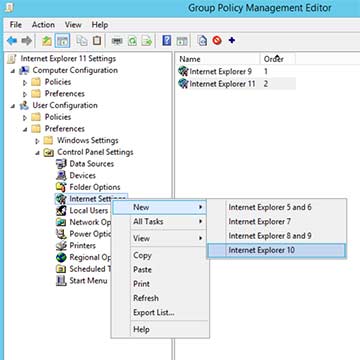360x360 pixels.
Task: Collapse the User Configuration node
Action: 13,106
